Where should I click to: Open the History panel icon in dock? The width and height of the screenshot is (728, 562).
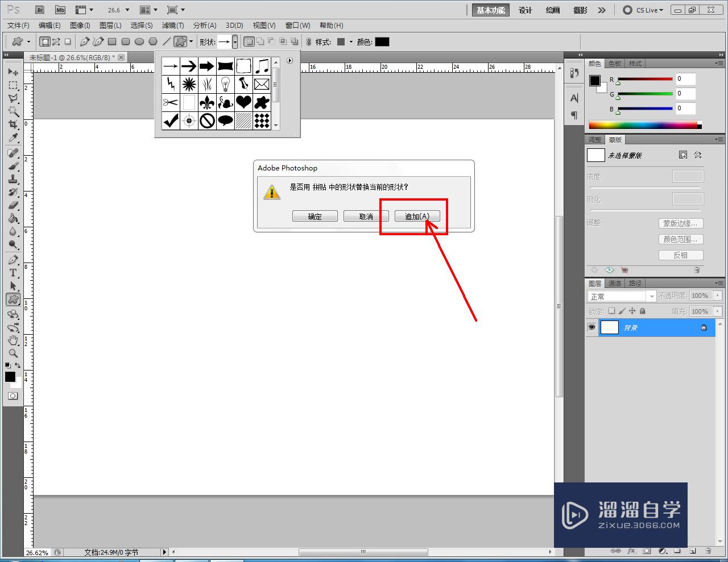click(574, 73)
